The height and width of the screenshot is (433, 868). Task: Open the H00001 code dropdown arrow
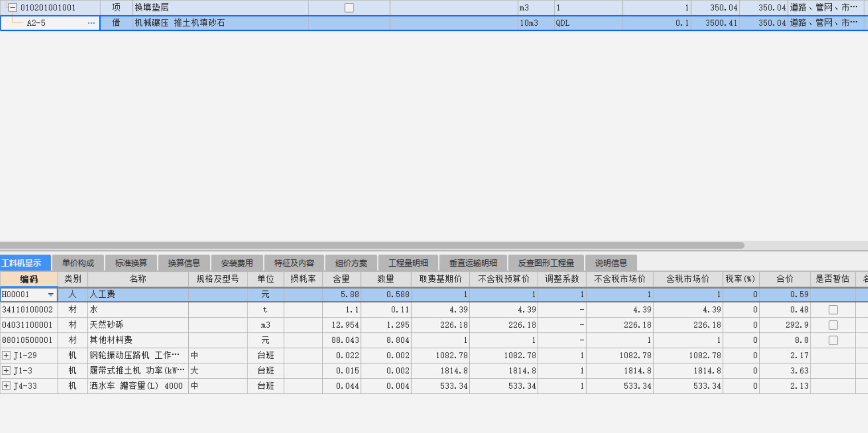click(x=51, y=295)
